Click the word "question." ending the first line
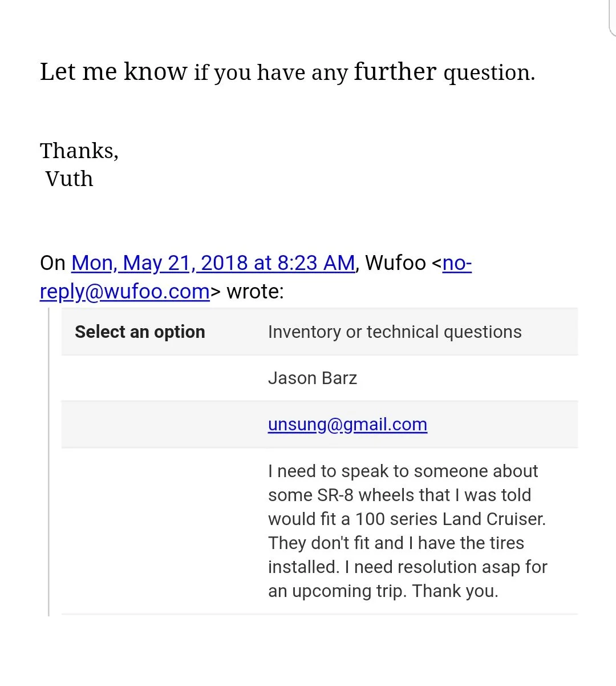Viewport: 616px width, 686px height. click(x=489, y=72)
